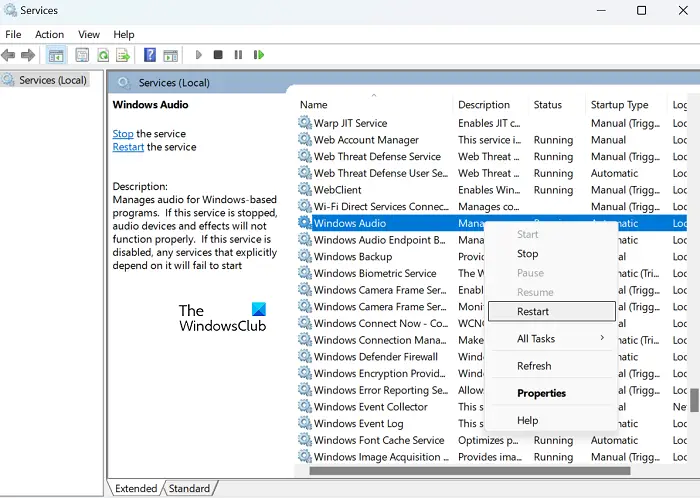Open Properties toolbar icon
The height and width of the screenshot is (498, 700).
[x=82, y=55]
